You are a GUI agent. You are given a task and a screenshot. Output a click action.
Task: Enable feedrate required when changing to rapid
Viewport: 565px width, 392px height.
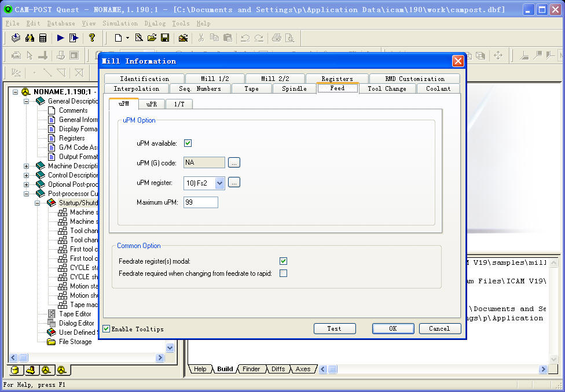click(283, 273)
